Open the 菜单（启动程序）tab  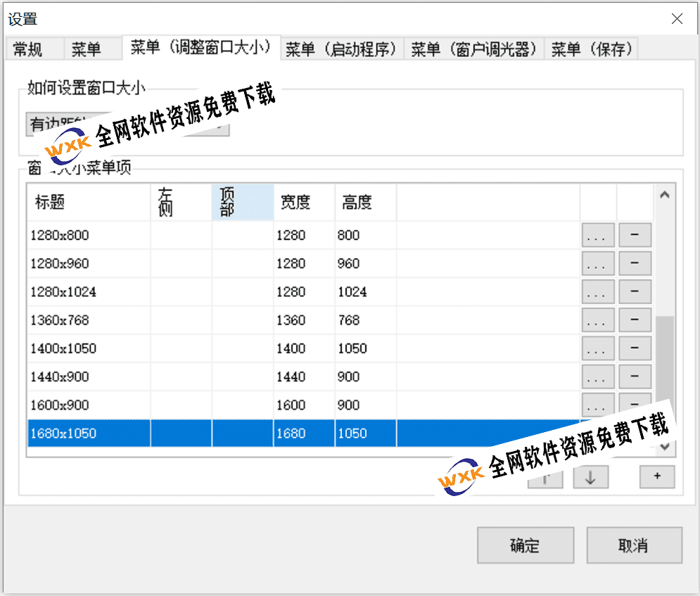click(x=342, y=49)
